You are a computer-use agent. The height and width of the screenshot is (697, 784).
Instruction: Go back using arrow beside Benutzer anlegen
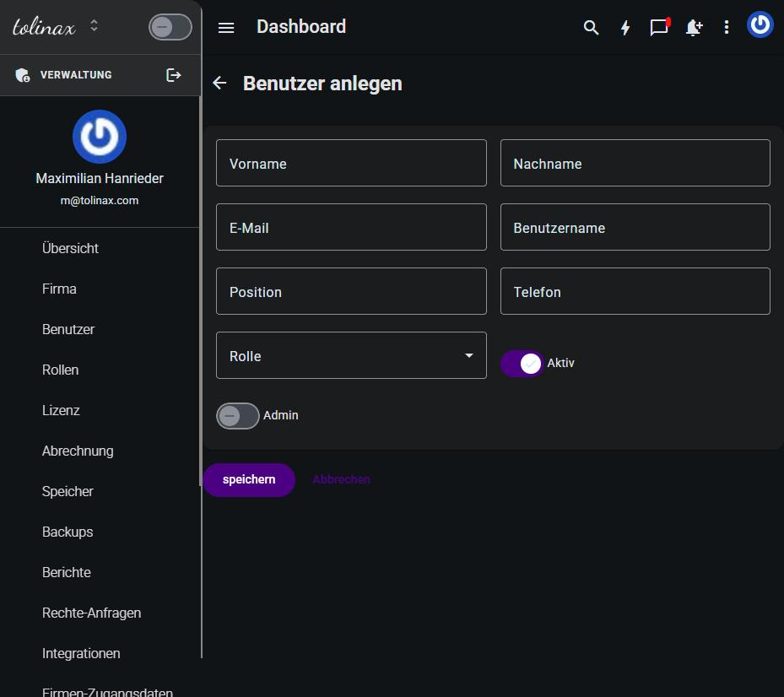219,83
